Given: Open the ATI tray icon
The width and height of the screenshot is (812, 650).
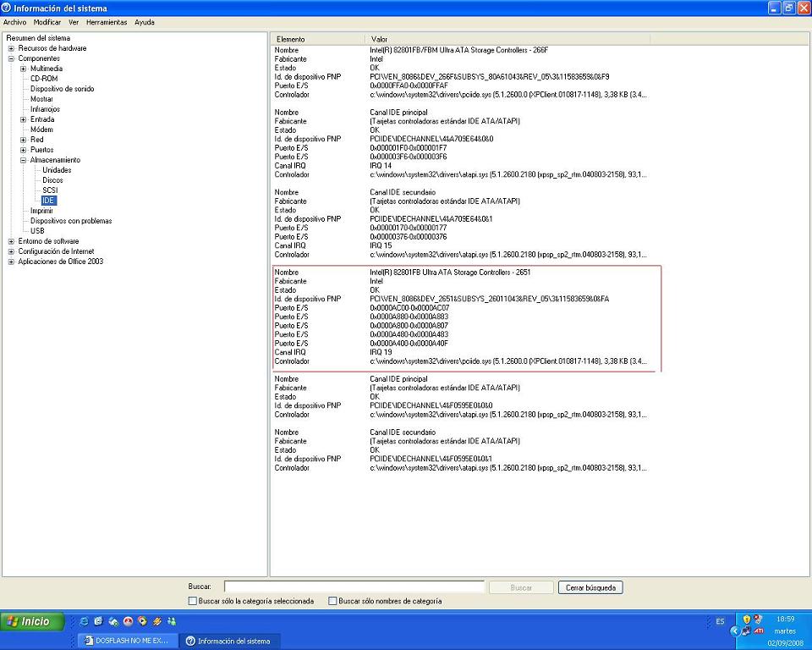Looking at the screenshot, I should [x=759, y=631].
